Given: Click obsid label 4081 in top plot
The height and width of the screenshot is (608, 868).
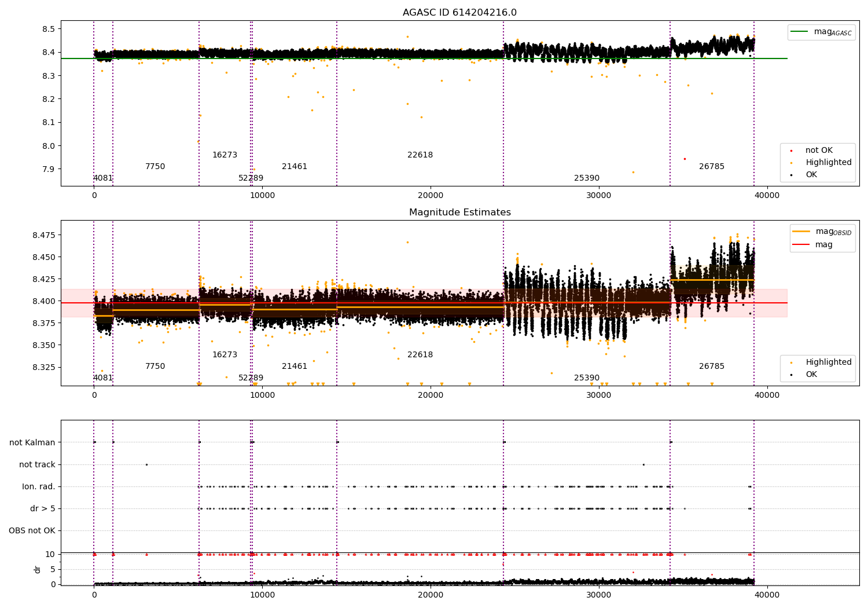Looking at the screenshot, I should [103, 178].
